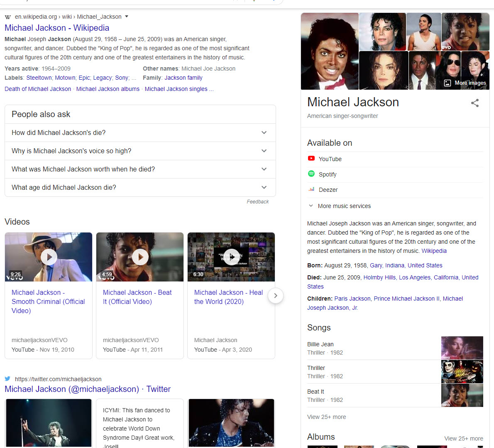This screenshot has height=448, width=494.
Task: Open the sequined jacket tweet photo
Action: (232, 423)
